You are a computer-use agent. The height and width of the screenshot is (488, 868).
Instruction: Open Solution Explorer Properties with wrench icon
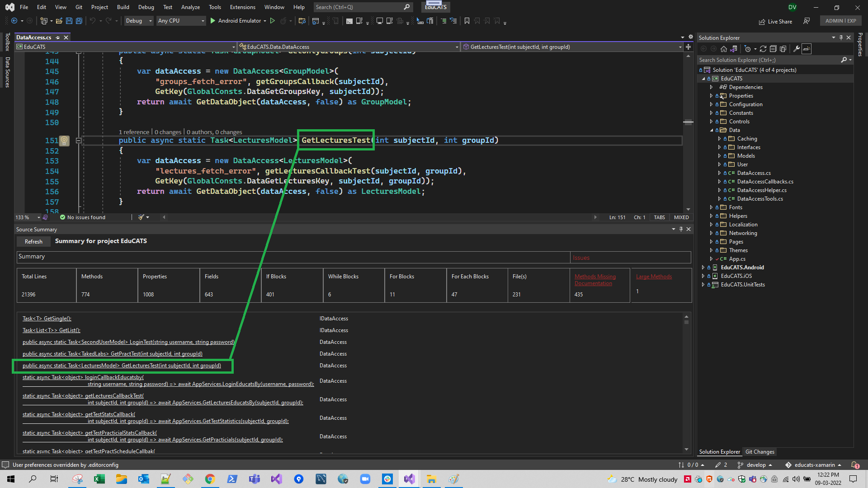[797, 49]
